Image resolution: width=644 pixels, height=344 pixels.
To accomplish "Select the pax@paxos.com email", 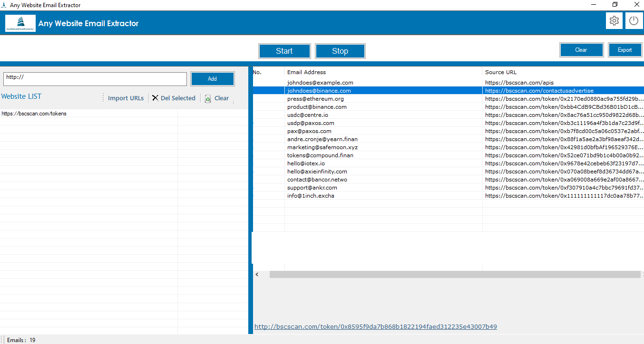I will [x=309, y=131].
